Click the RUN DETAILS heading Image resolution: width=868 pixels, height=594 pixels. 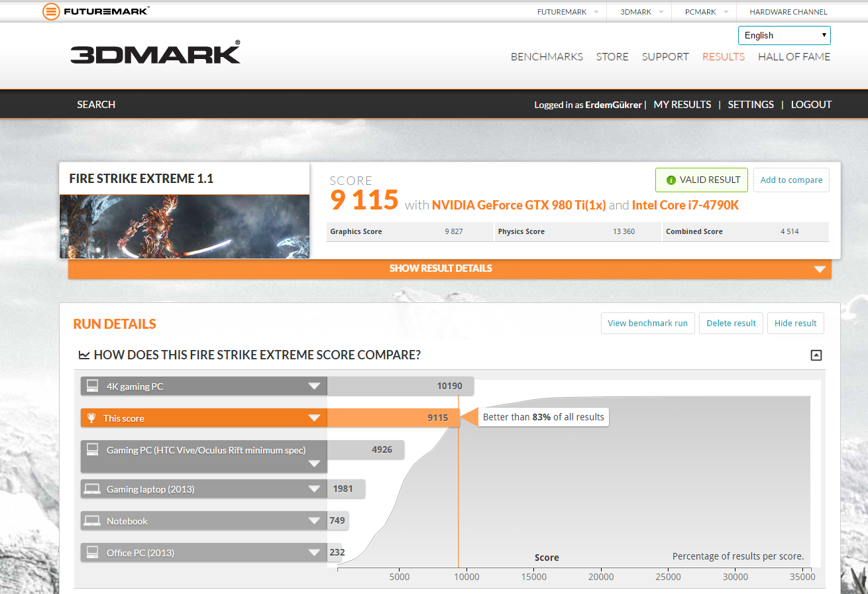click(x=115, y=324)
